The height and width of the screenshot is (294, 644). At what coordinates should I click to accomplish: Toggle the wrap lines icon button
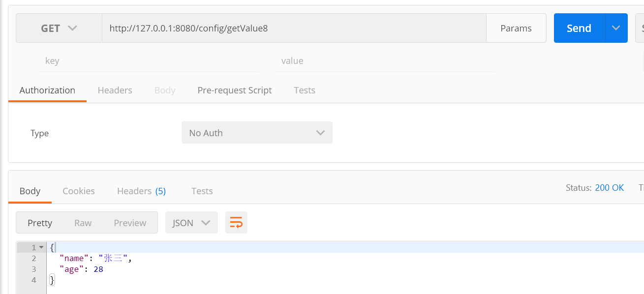(236, 223)
